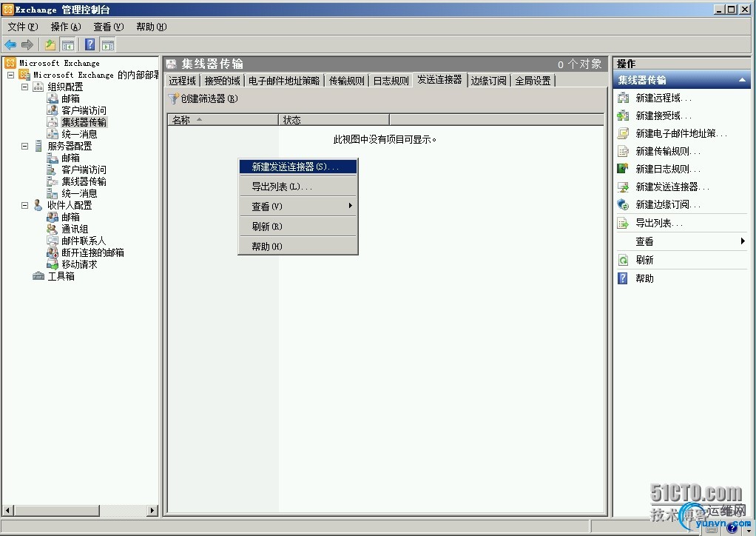Click the tree pane scroll left arrow

pyautogui.click(x=7, y=510)
